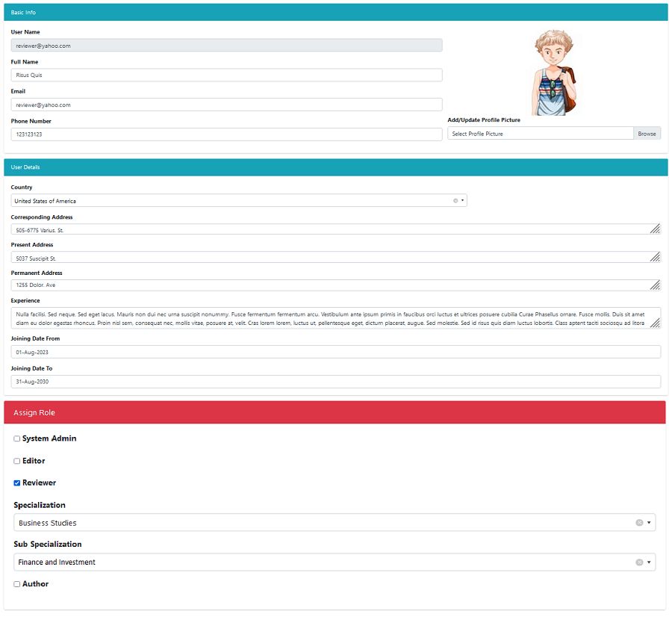This screenshot has width=672, height=617.
Task: Expand the Specialization dropdown
Action: 649,523
